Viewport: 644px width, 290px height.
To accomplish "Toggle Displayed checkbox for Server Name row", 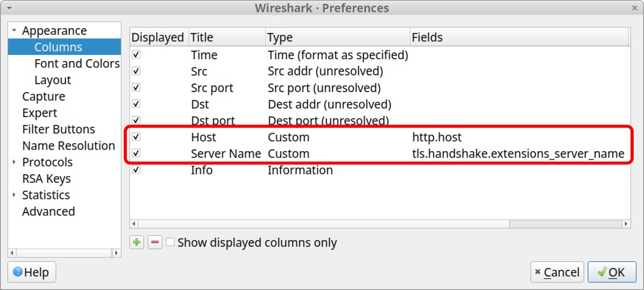I will tap(137, 153).
